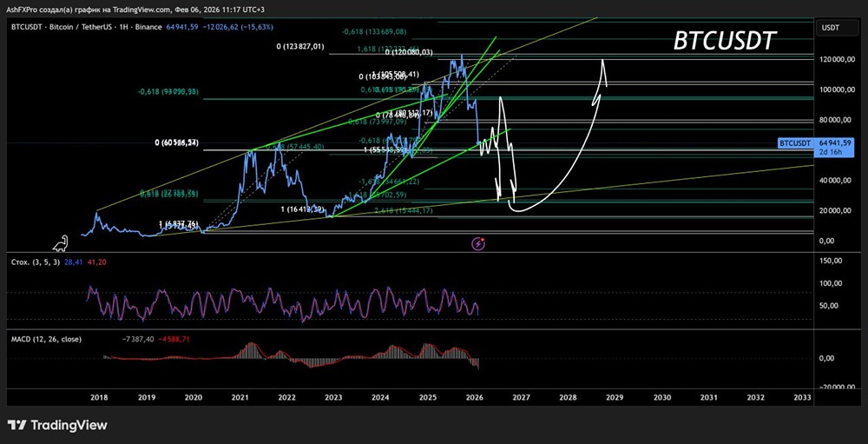Click the 2025 year on time axis
The height and width of the screenshot is (444, 868).
coord(427,397)
